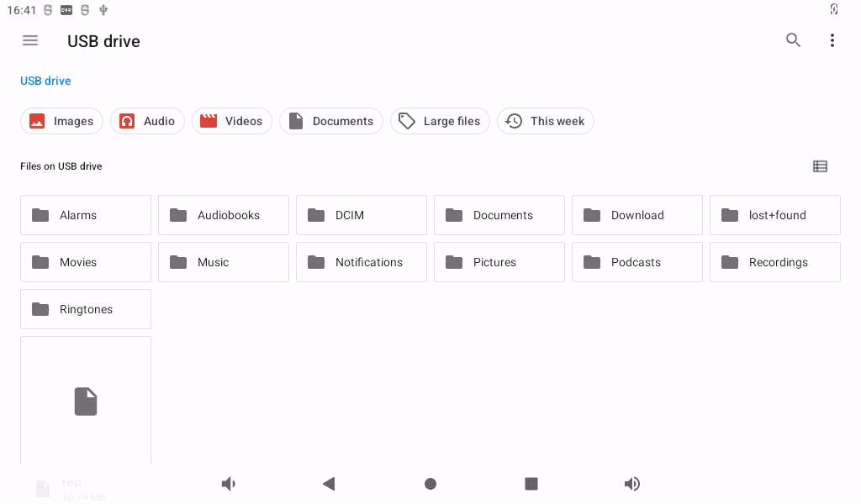Image resolution: width=861 pixels, height=504 pixels.
Task: Apply the This week filter
Action: tap(545, 121)
